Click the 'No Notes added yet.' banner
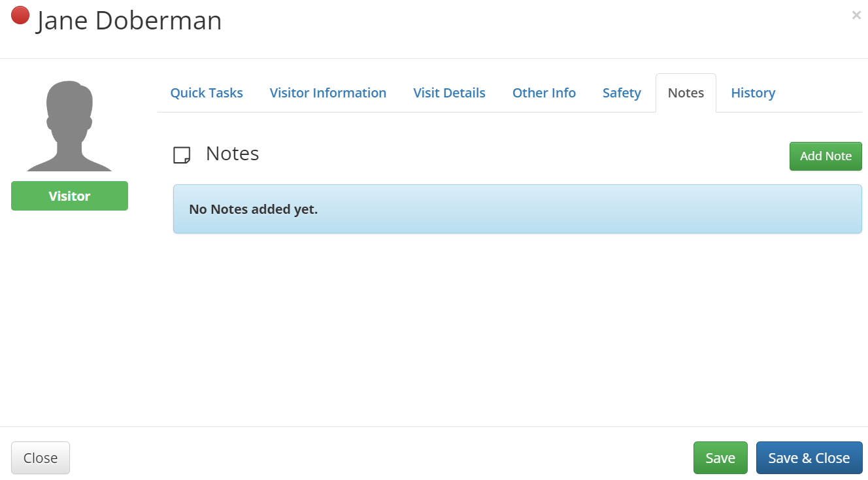 click(x=517, y=209)
